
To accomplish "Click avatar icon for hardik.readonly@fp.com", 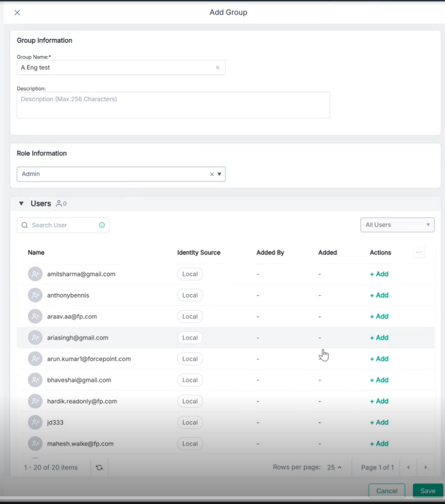I will tap(35, 401).
